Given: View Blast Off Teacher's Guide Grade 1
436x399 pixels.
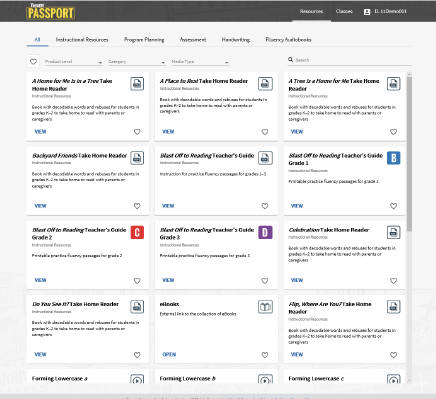Looking at the screenshot, I should [297, 206].
